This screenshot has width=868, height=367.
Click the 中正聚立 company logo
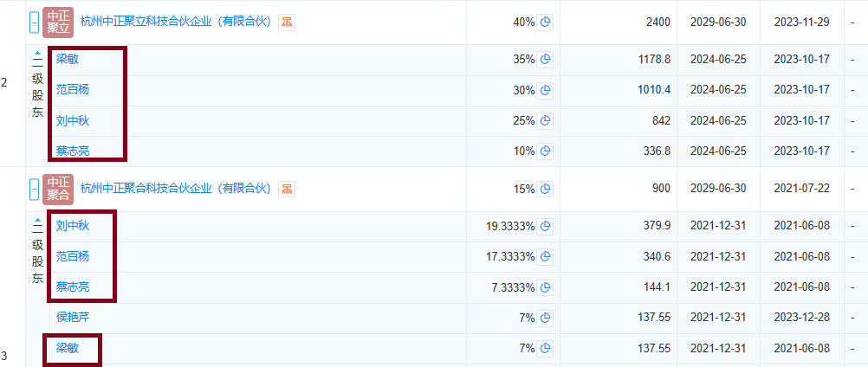click(x=58, y=22)
